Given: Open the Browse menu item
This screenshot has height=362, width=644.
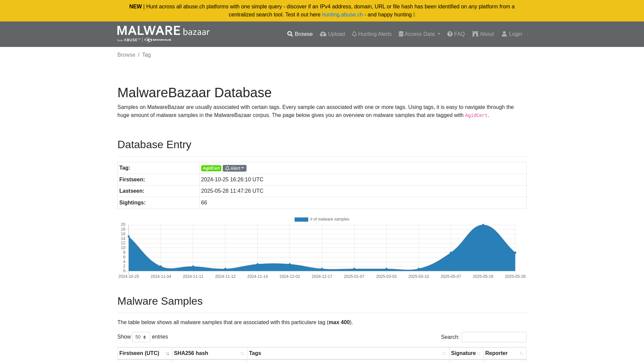Looking at the screenshot, I should click(300, 34).
